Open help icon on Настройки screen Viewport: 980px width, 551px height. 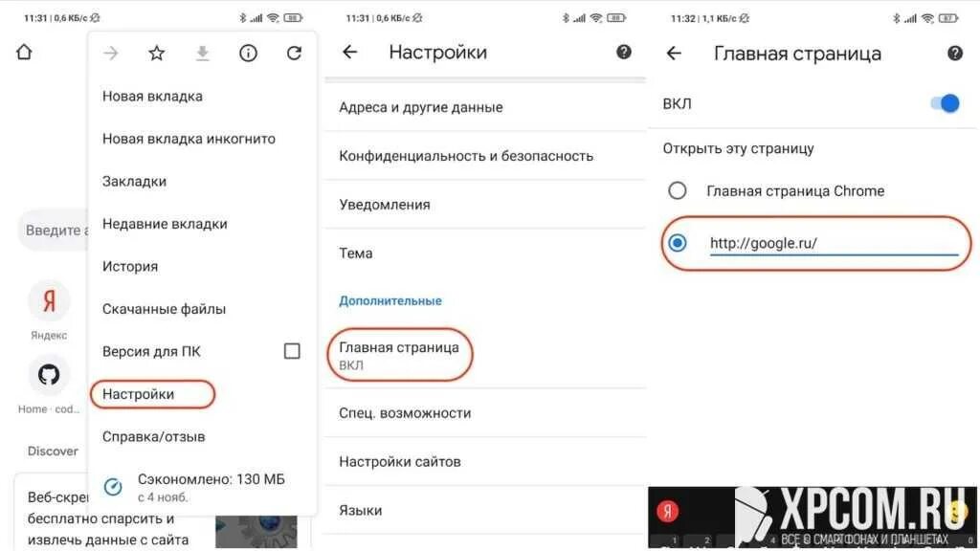pos(624,52)
